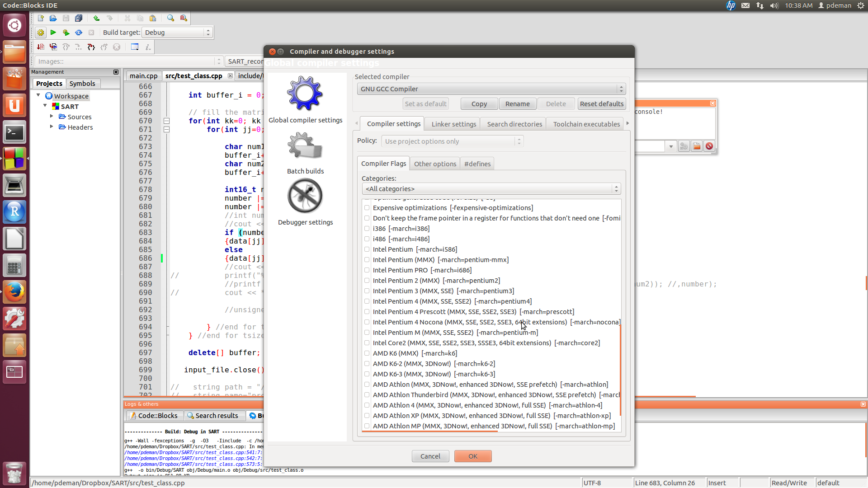Open the main.cpp editor tab

[x=143, y=75]
